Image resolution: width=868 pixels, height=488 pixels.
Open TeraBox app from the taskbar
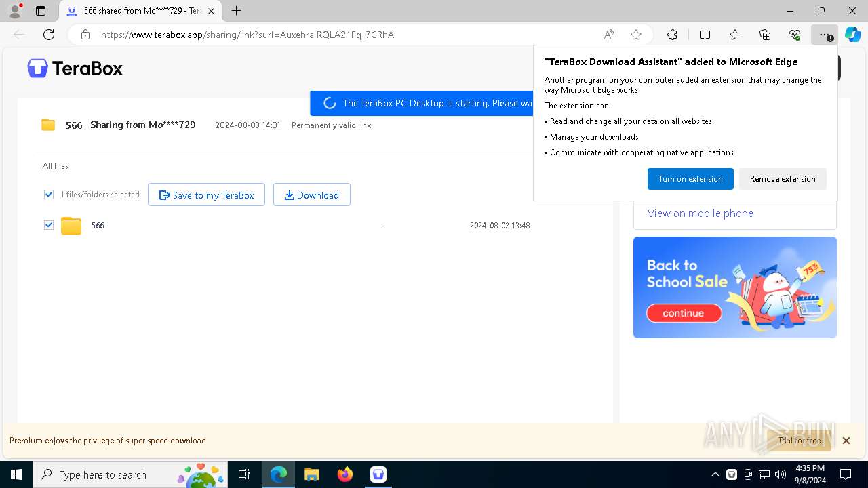click(x=378, y=474)
